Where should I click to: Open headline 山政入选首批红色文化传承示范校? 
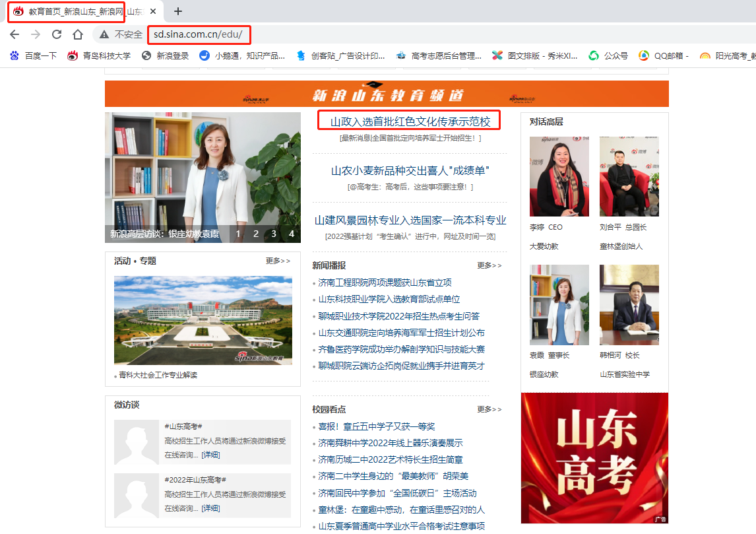410,121
